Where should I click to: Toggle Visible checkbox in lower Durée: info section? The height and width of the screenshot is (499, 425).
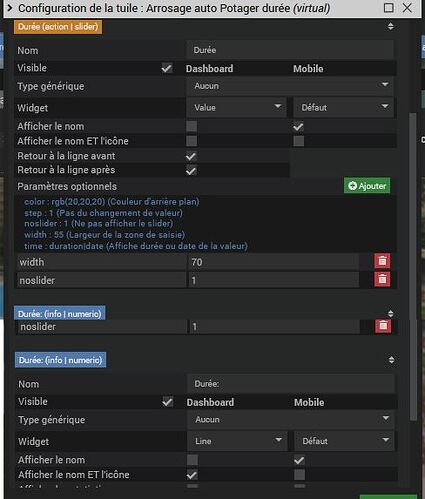tap(167, 402)
